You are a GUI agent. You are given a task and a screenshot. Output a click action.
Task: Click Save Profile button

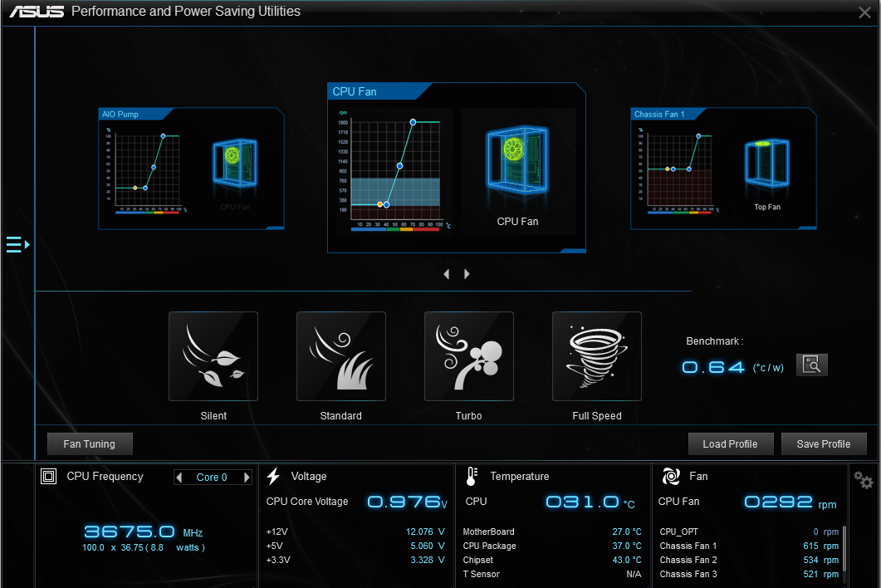tap(824, 443)
